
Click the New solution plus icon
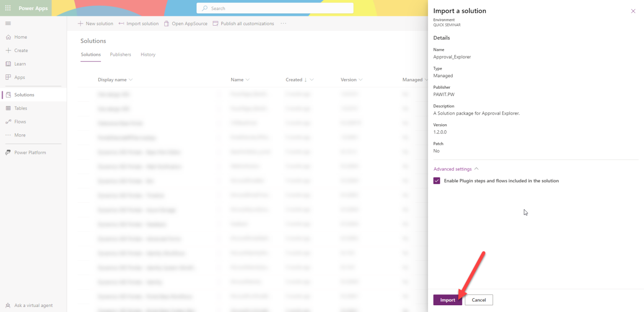click(x=80, y=24)
